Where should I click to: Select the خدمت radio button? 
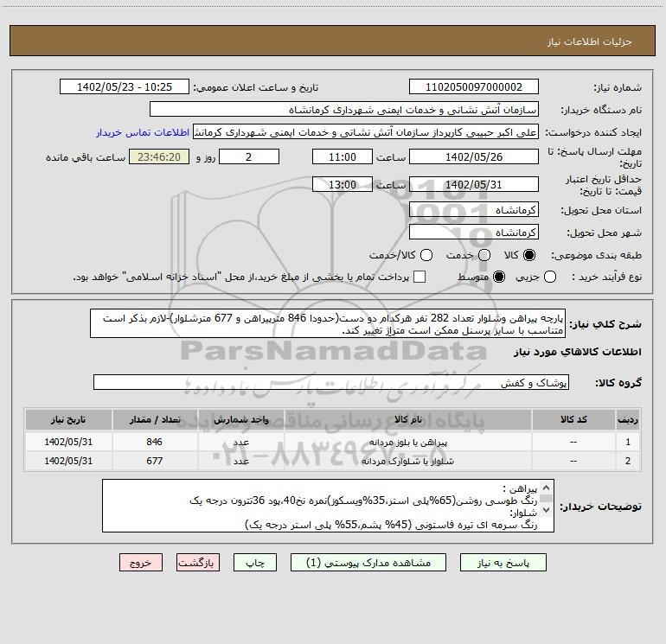coord(484,255)
